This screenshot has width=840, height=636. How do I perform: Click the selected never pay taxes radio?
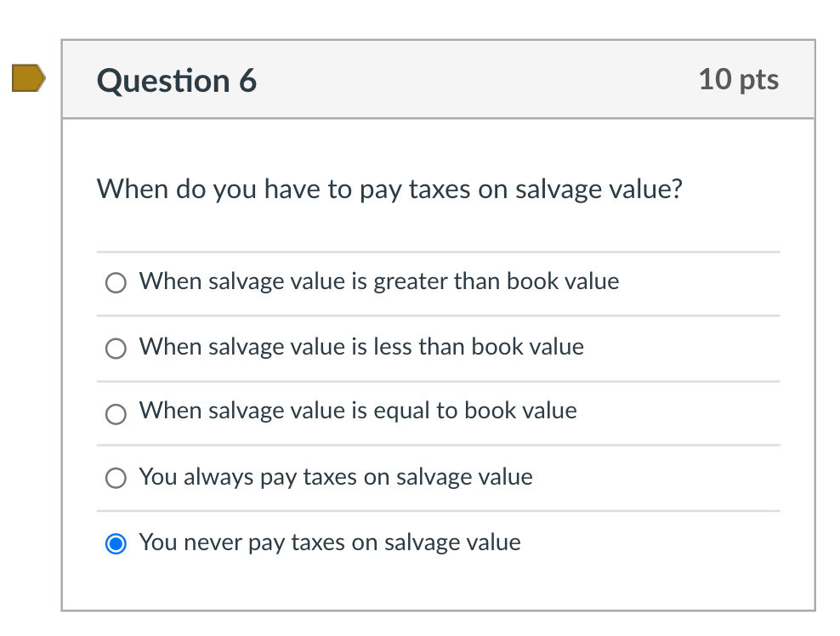(116, 542)
